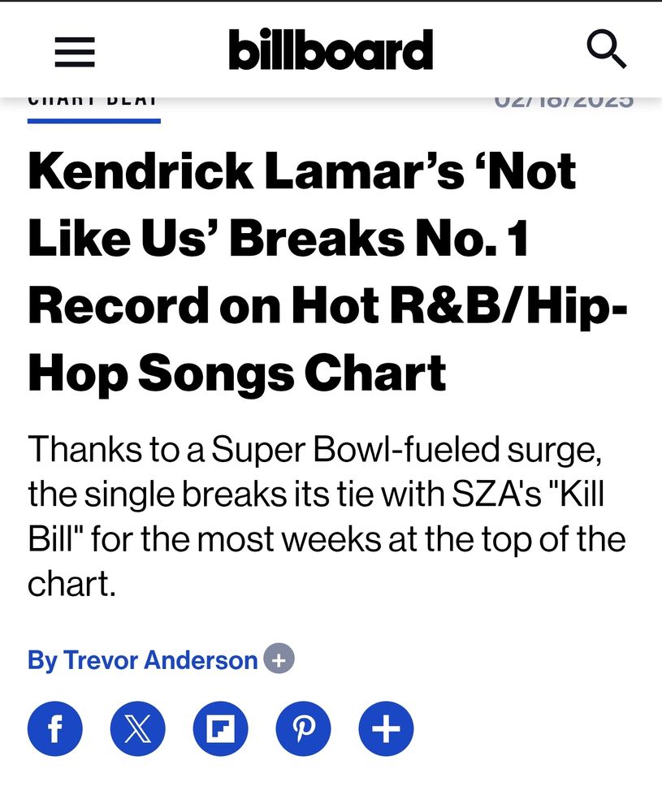Click the blue underline beneath Chart Beat
The width and height of the screenshot is (662, 812).
(x=94, y=121)
